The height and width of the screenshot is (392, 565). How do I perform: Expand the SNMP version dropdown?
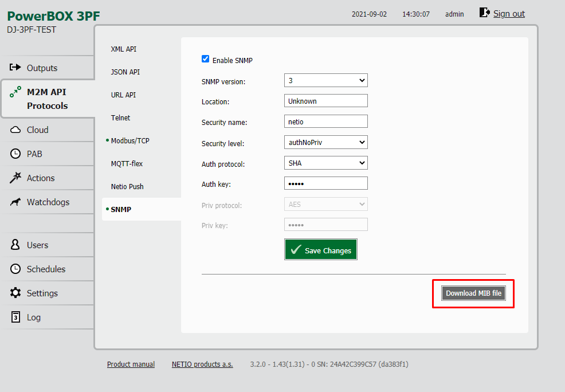[325, 80]
